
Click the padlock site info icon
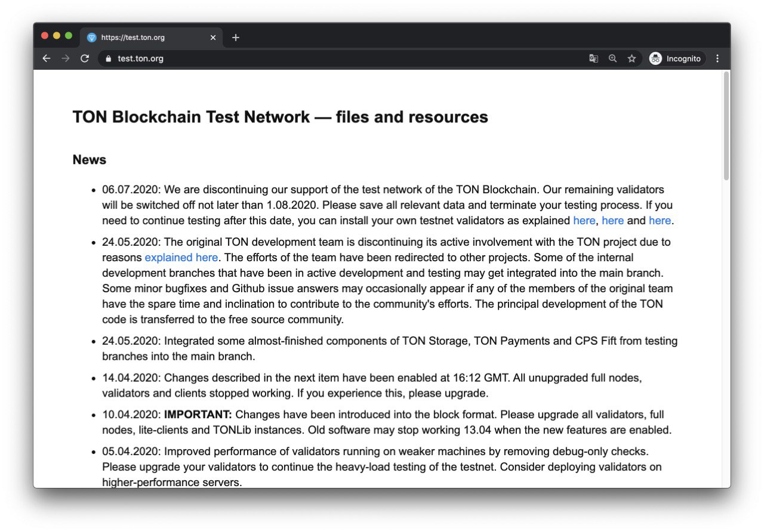pos(108,58)
